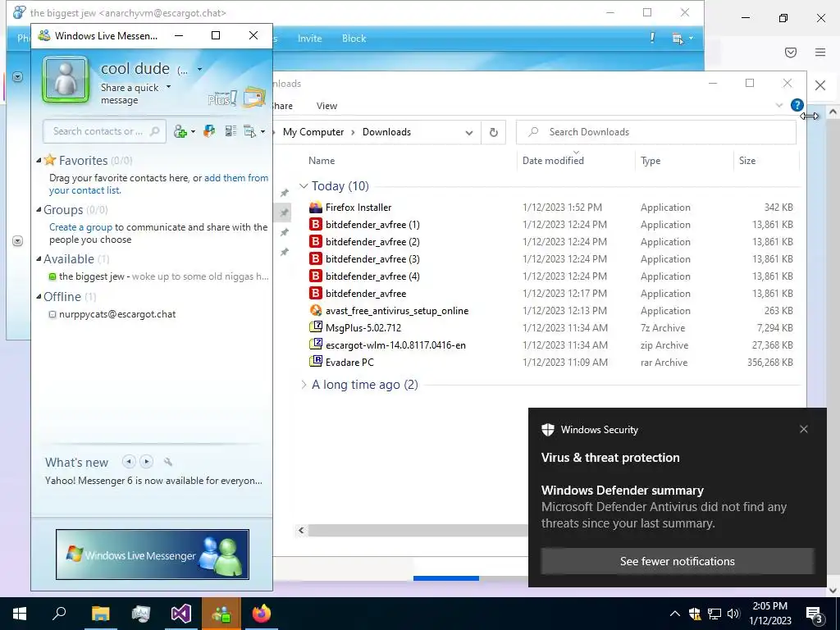
Task: Click the Pocket icon in Firefox toolbar
Action: pos(791,52)
